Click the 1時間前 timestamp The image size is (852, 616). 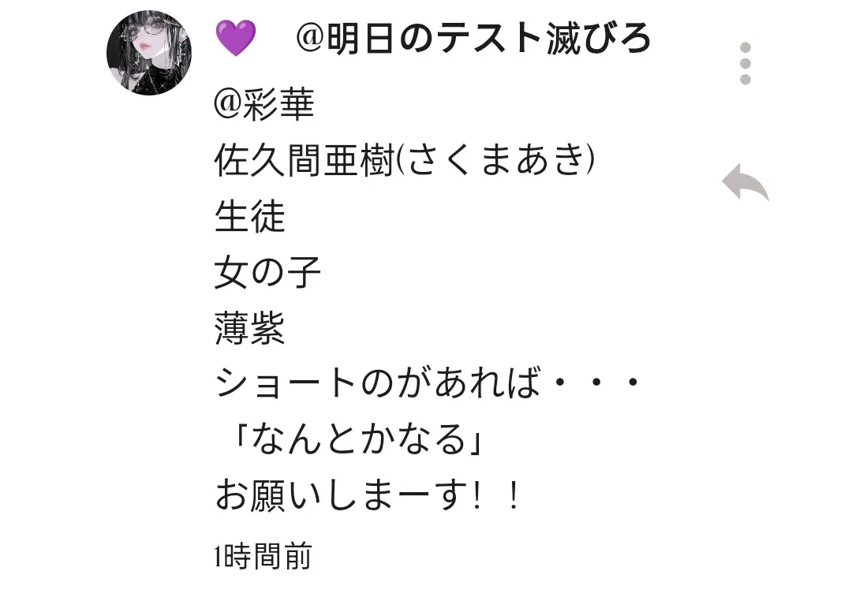(x=263, y=556)
